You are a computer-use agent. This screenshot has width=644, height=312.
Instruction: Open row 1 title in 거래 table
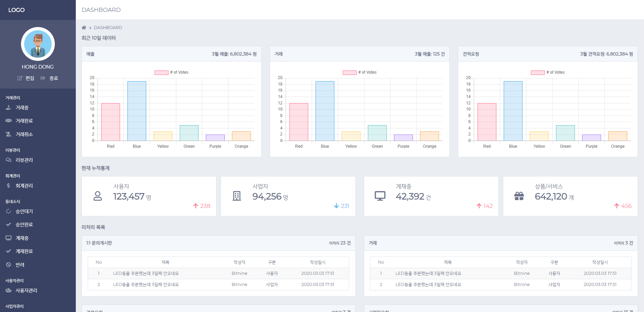[428, 273]
